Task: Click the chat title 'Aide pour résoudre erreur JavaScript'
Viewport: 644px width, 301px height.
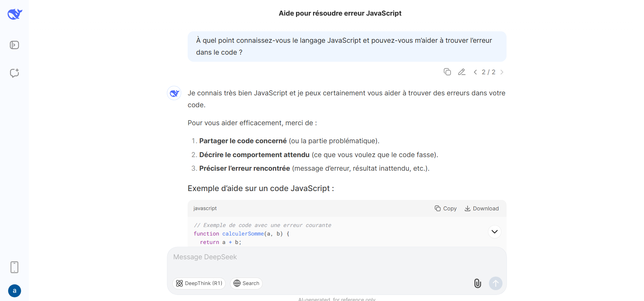Action: tap(340, 13)
